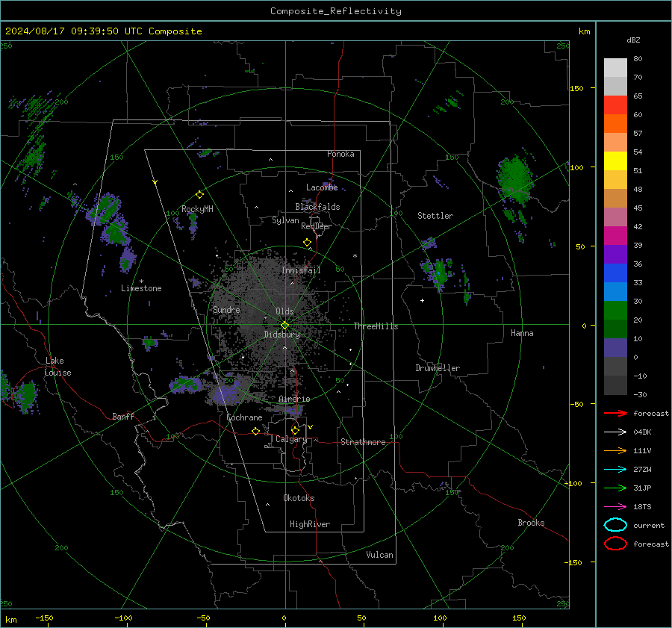Image resolution: width=672 pixels, height=628 pixels.
Task: Click the cyan current ellipse legend icon
Action: (x=615, y=525)
